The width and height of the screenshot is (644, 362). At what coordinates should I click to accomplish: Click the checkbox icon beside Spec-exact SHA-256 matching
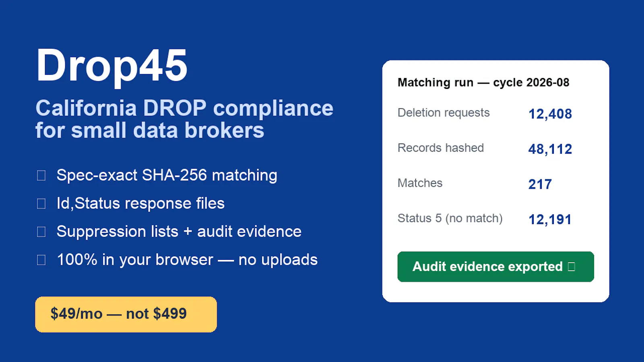coord(41,175)
